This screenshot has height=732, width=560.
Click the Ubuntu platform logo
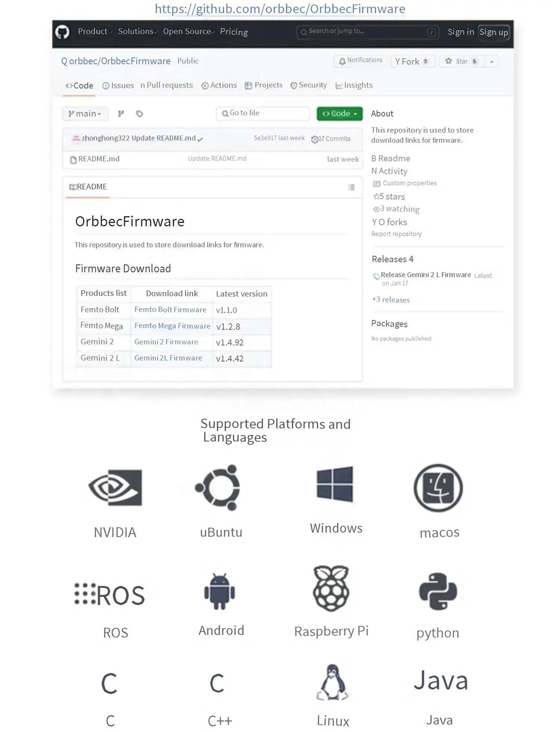(x=218, y=487)
